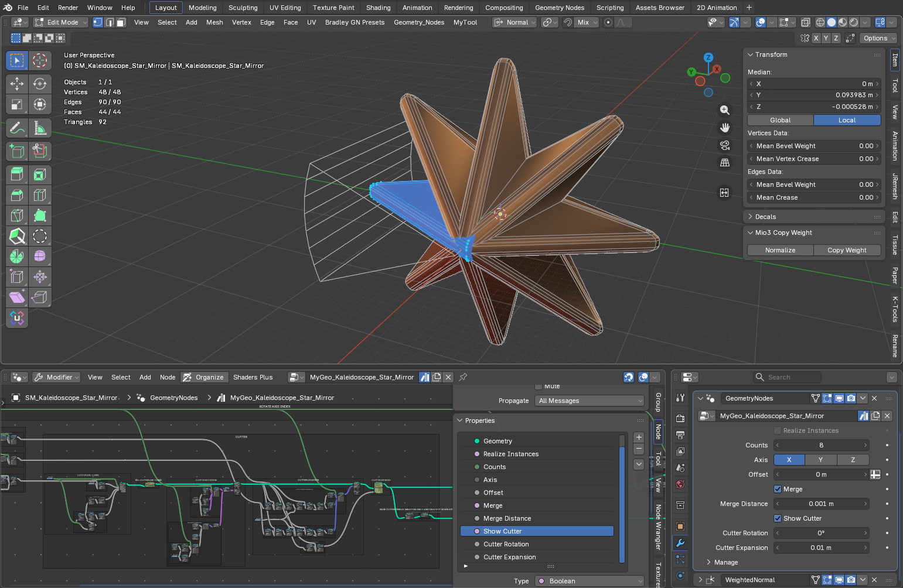Open the Modifiers wrench tab

[x=680, y=543]
